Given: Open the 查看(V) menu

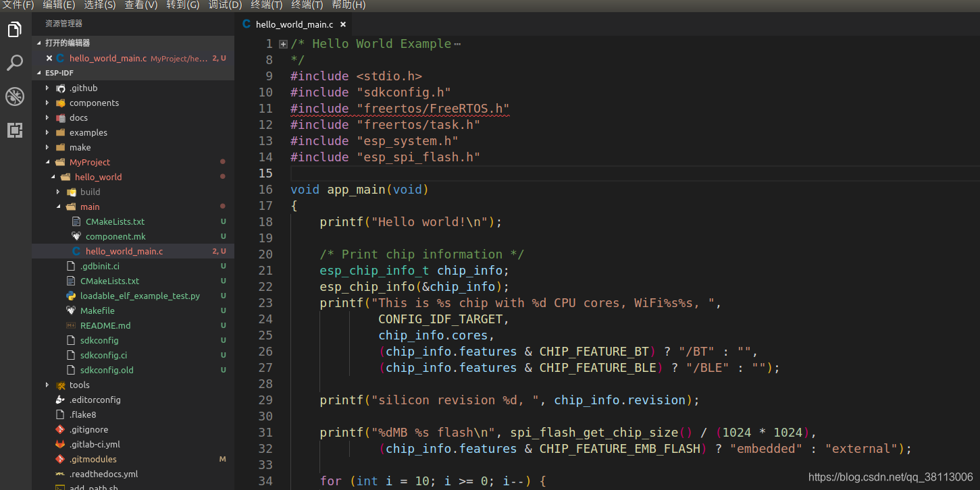Looking at the screenshot, I should (x=141, y=5).
